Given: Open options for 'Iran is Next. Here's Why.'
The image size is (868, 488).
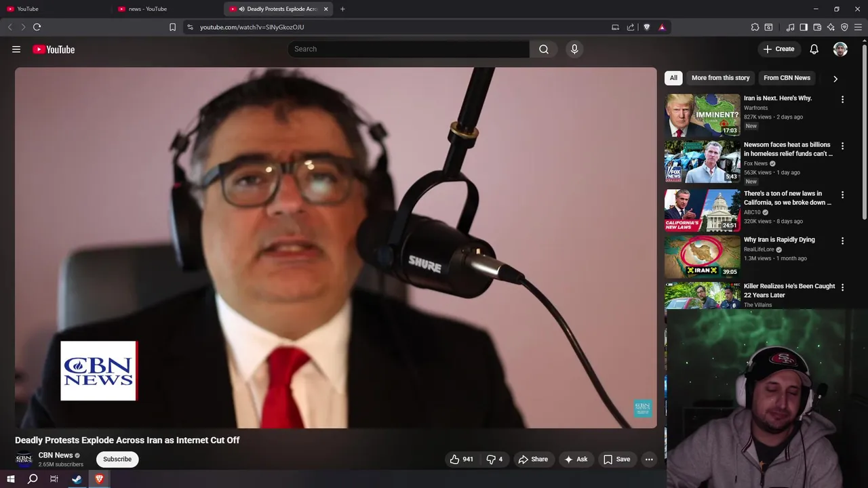Looking at the screenshot, I should point(843,100).
